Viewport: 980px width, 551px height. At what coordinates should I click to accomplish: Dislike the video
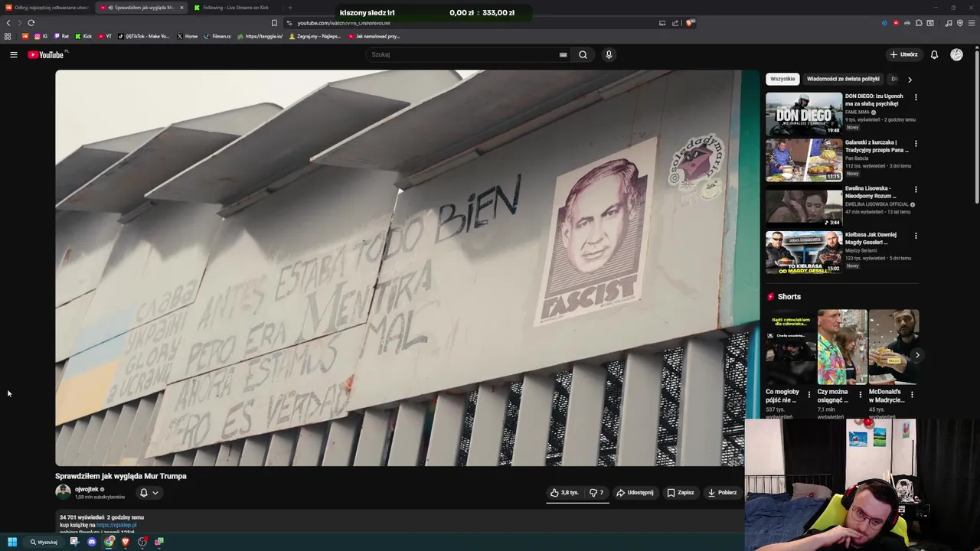coord(596,493)
